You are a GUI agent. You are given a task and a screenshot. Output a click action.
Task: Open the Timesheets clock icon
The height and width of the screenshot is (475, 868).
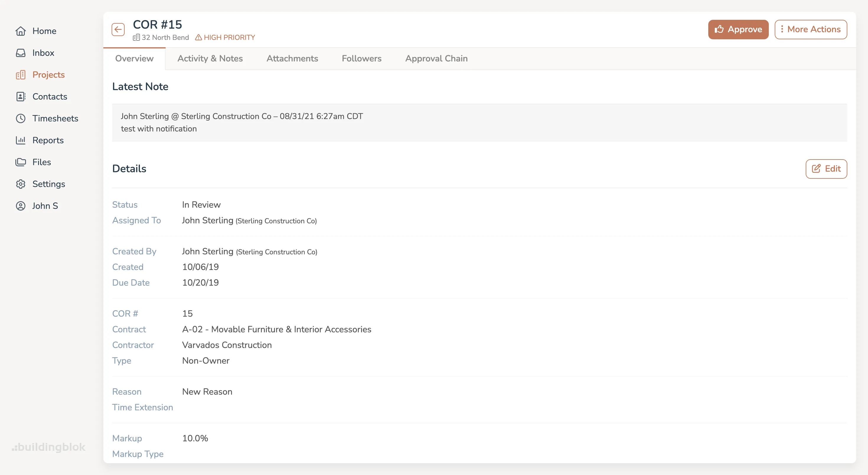click(21, 118)
